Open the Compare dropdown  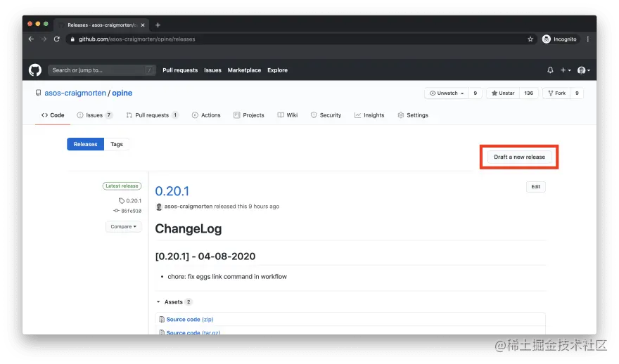point(124,226)
